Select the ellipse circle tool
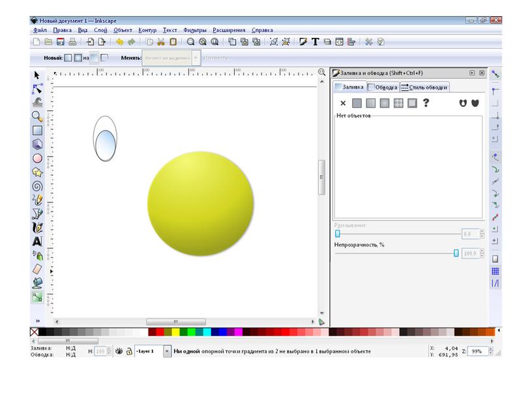The width and height of the screenshot is (532, 400). [x=37, y=158]
